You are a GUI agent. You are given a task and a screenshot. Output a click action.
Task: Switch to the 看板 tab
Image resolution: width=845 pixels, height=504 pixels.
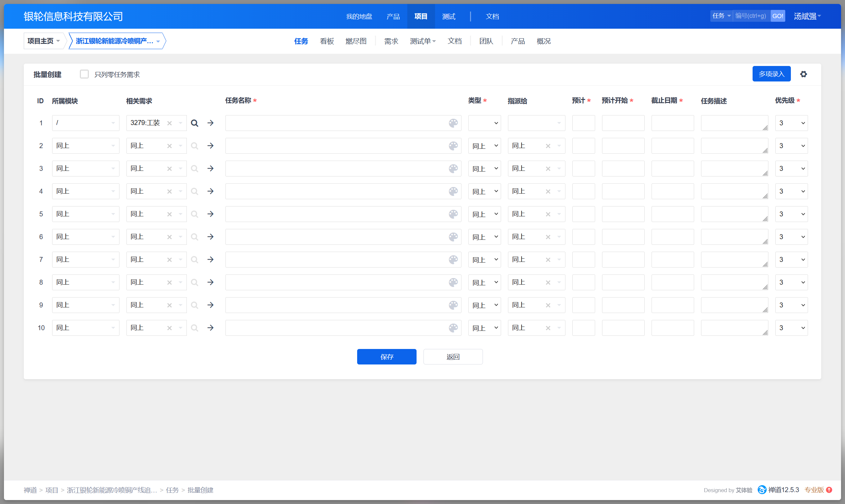coord(326,41)
